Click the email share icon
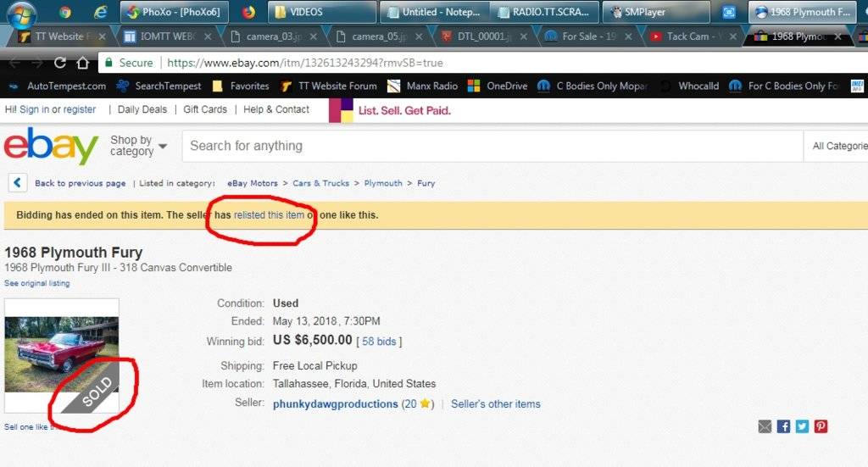The height and width of the screenshot is (467, 868). (765, 426)
